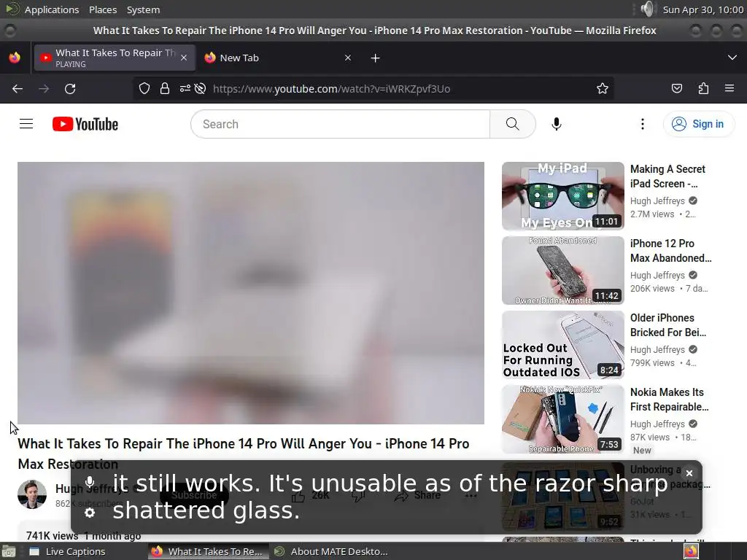The height and width of the screenshot is (560, 747).
Task: Switch to the playing YouTube tab
Action: click(x=115, y=58)
